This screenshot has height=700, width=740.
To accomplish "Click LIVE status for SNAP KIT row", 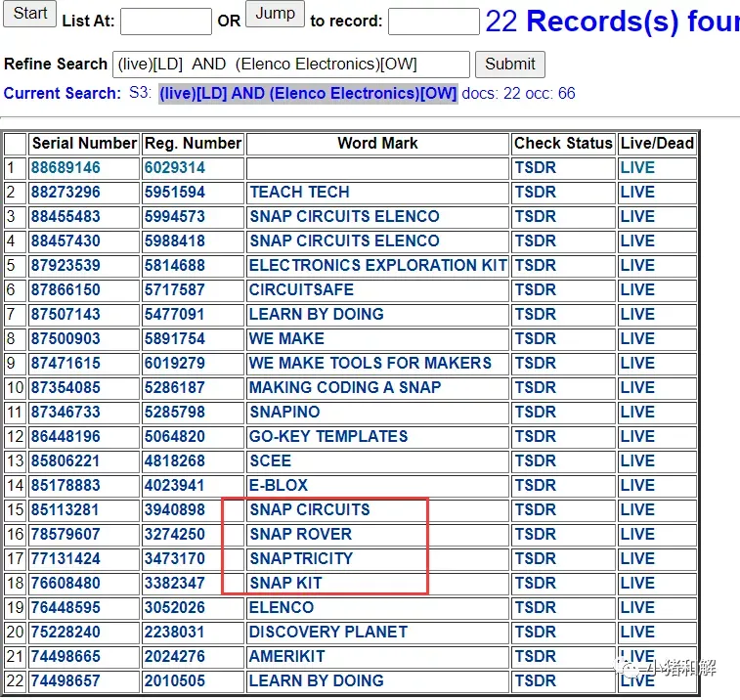I will (637, 584).
